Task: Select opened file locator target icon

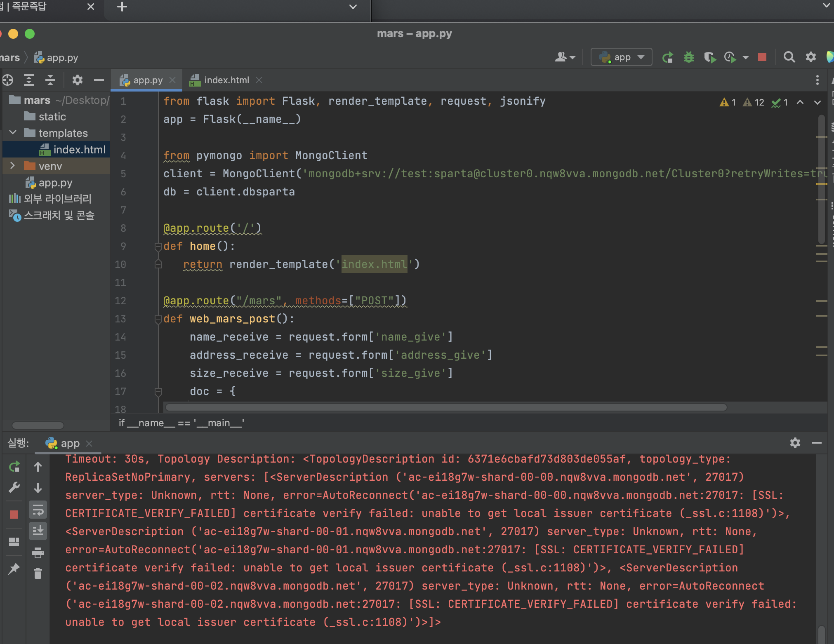Action: (x=7, y=80)
